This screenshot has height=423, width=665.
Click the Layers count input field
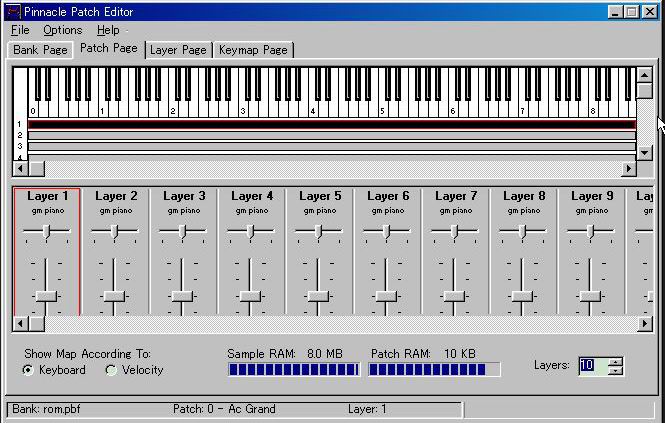pos(593,365)
